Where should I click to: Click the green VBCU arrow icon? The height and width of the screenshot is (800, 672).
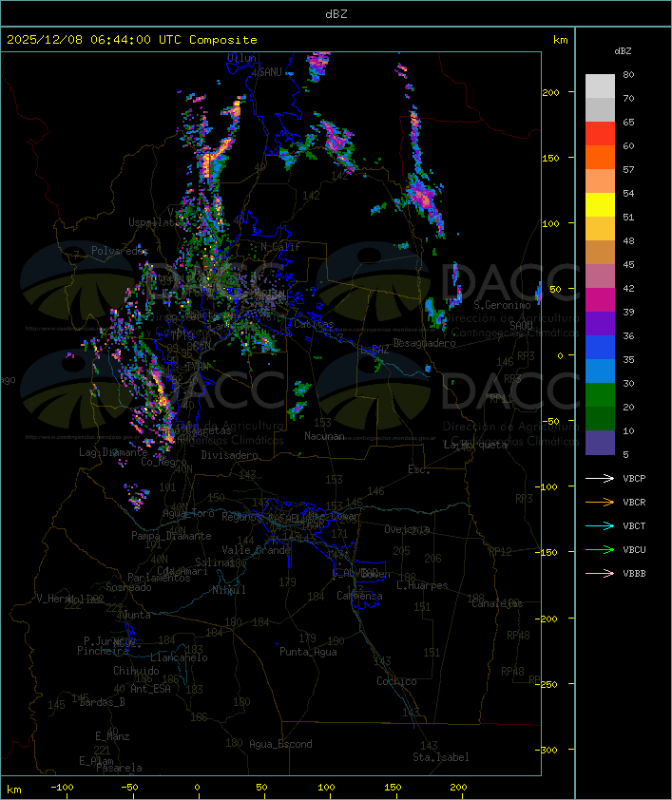coord(600,549)
